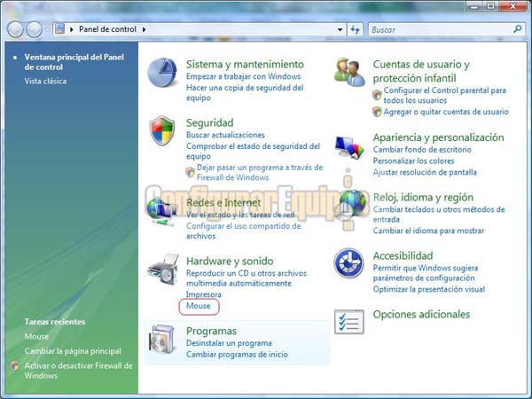The width and height of the screenshot is (532, 399).
Task: Open Hardware y sonido printer icon
Action: point(163,269)
